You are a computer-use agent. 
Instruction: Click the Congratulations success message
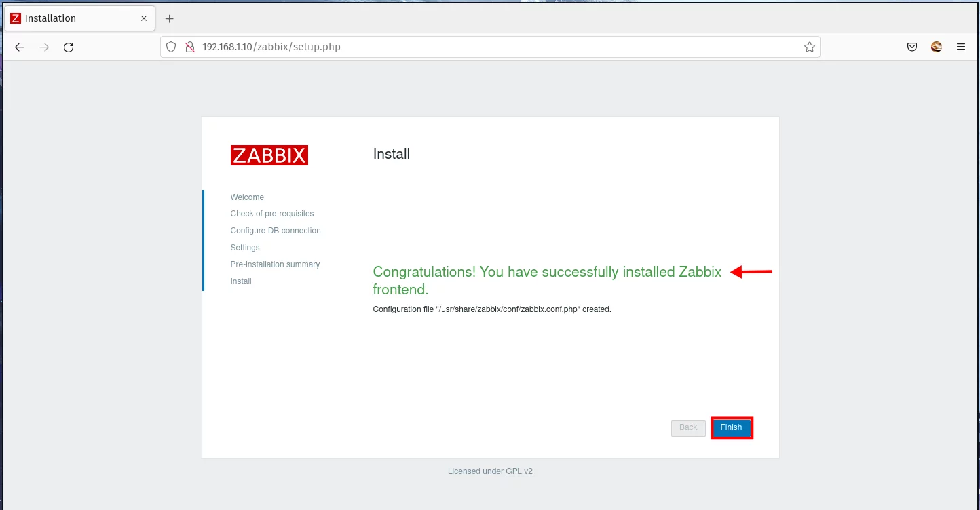(x=547, y=281)
